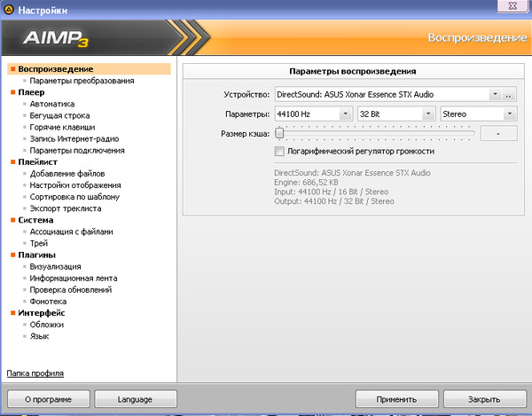
Task: Open Визуализация plugin settings
Action: (55, 267)
